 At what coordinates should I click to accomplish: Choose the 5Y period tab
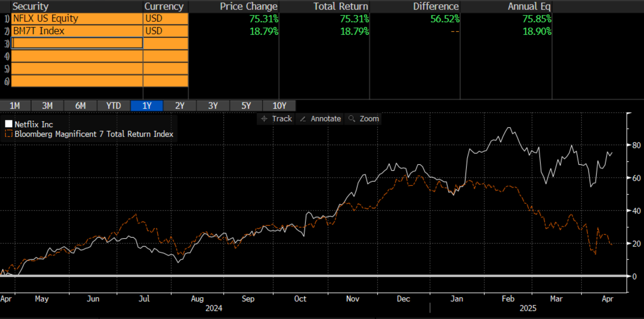246,106
